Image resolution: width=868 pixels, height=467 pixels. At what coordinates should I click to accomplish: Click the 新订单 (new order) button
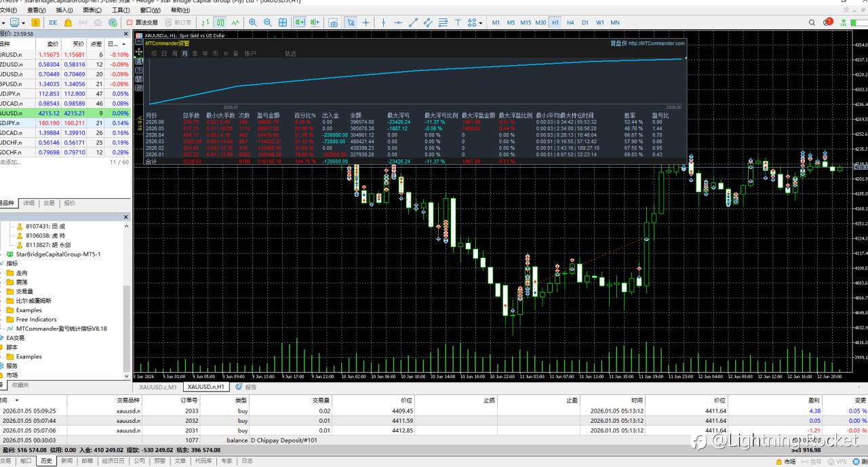pos(178,22)
